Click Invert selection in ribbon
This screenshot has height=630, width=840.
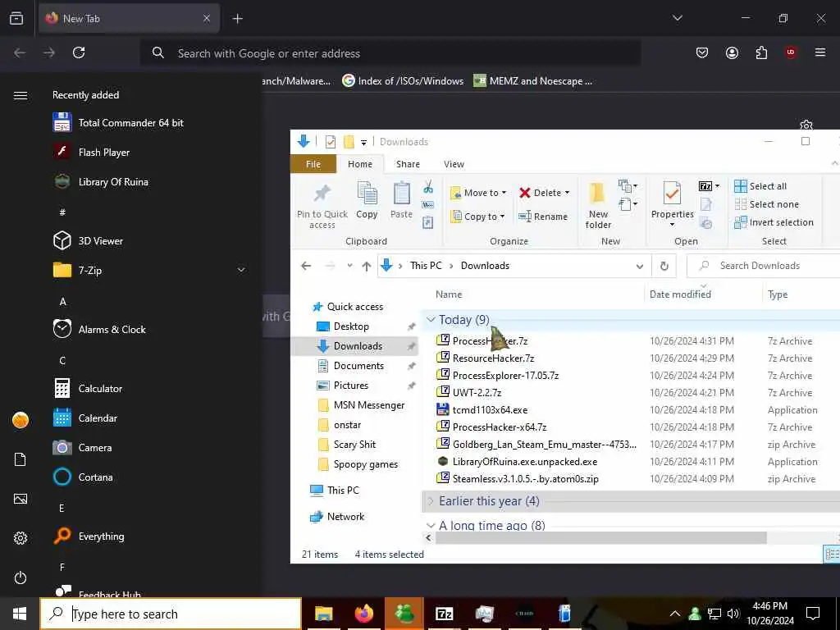pyautogui.click(x=774, y=222)
